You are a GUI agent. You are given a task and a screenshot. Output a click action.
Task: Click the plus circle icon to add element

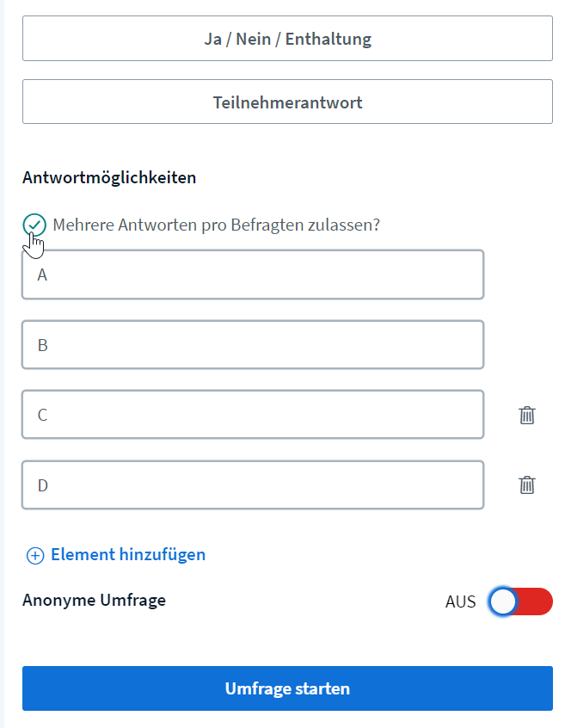(x=35, y=555)
